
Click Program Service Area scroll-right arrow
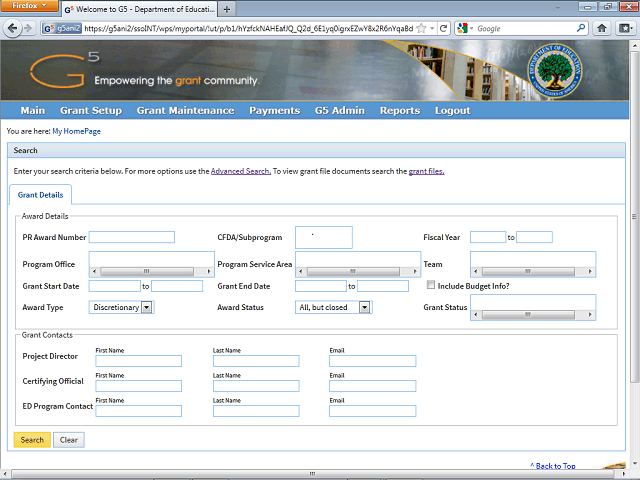[x=415, y=271]
